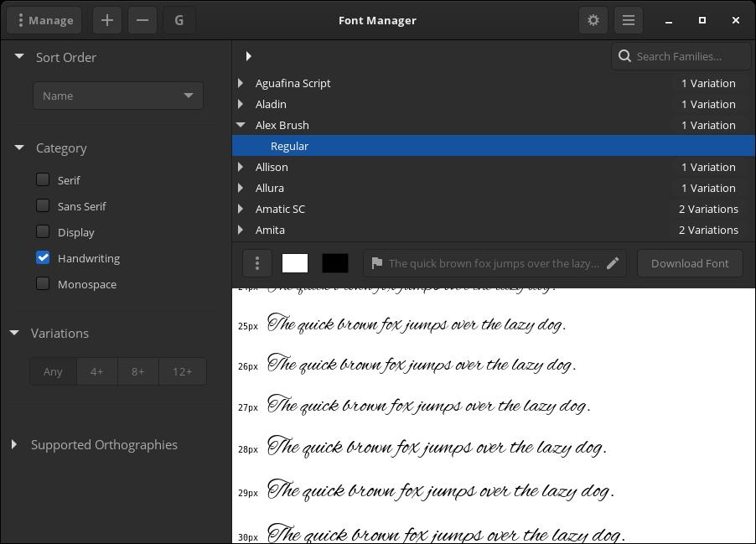Select the Aladin family name

coord(271,104)
